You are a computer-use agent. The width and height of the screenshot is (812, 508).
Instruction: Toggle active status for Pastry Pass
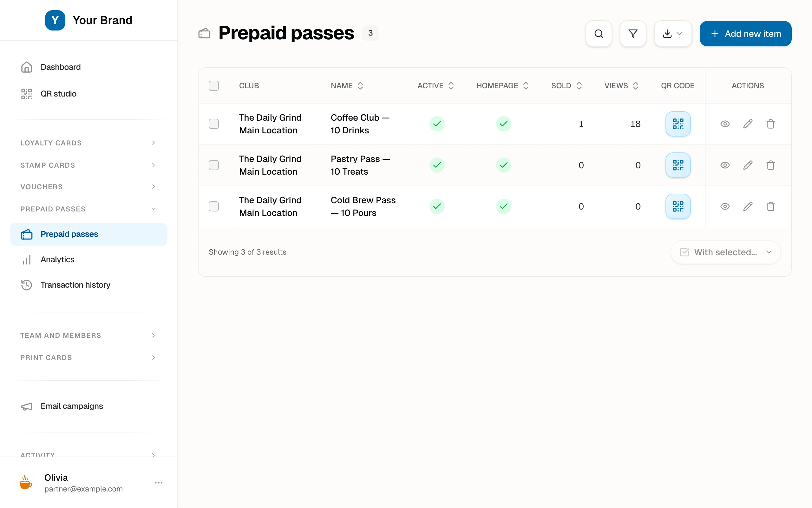click(x=437, y=165)
